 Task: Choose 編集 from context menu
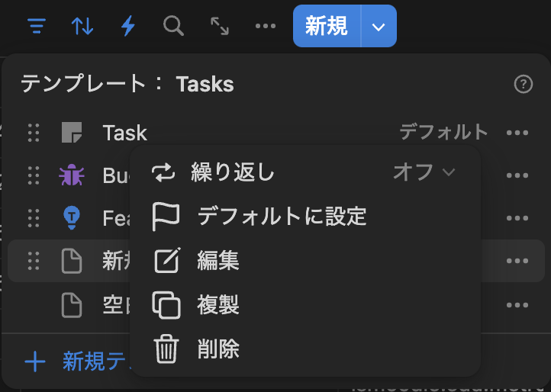tap(218, 261)
